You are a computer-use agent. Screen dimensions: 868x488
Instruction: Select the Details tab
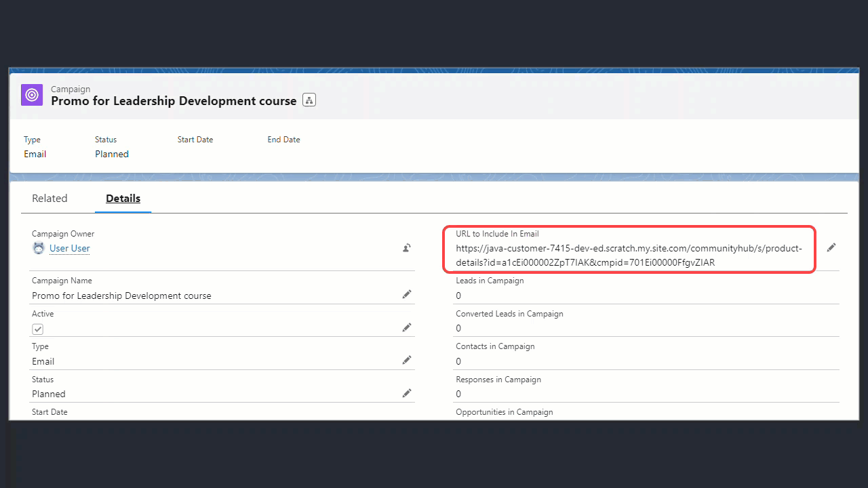[123, 199]
